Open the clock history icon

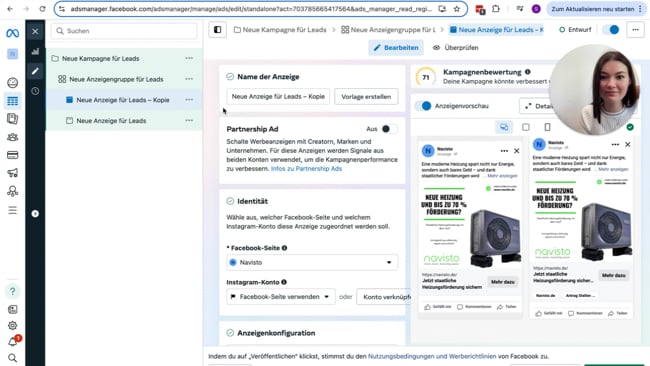(35, 91)
